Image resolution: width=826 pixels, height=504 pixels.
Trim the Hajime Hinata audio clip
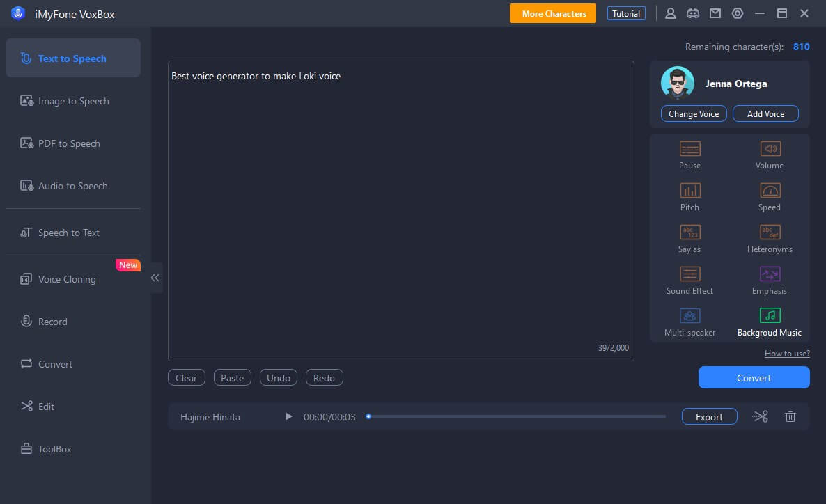pos(760,416)
